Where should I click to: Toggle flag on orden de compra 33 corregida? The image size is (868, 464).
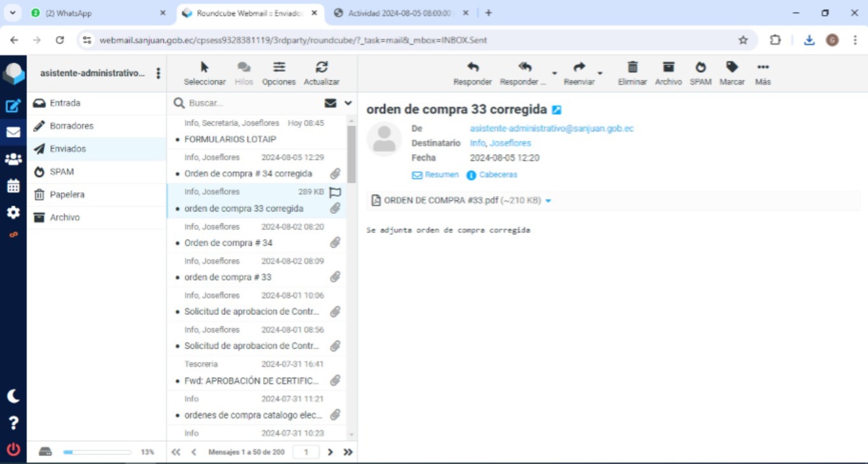click(x=336, y=192)
